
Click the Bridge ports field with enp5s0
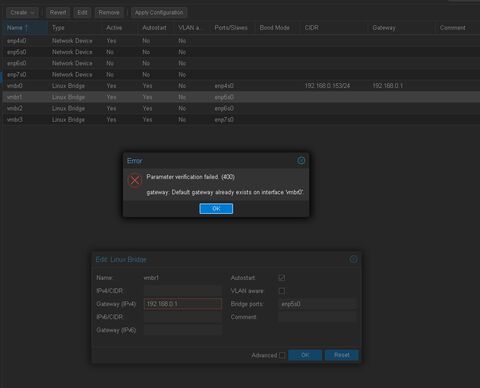tap(318, 304)
